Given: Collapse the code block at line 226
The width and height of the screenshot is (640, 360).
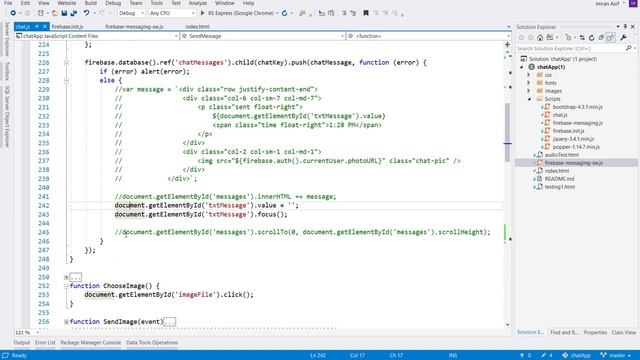Looking at the screenshot, I should (66, 62).
